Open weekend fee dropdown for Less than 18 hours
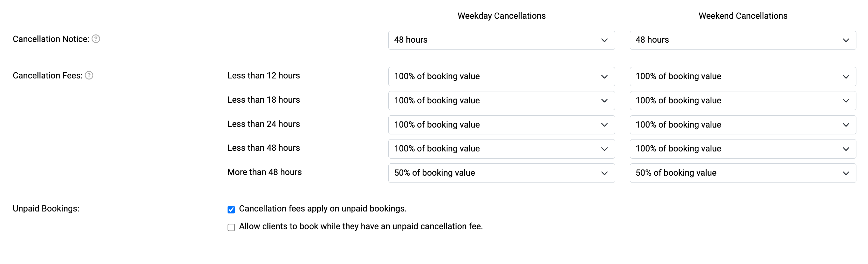Viewport: 868px width, 264px height. coord(743,101)
